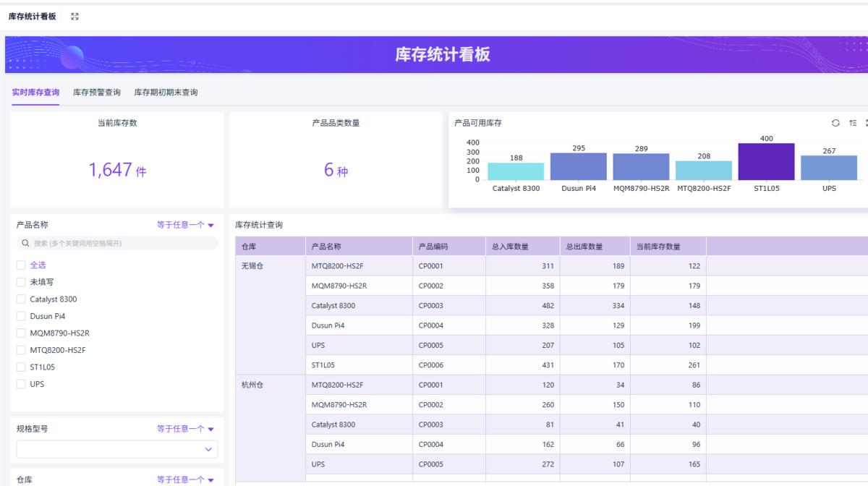868x486 pixels.
Task: Tick the Catalyst 8300 checkbox
Action: pos(21,299)
